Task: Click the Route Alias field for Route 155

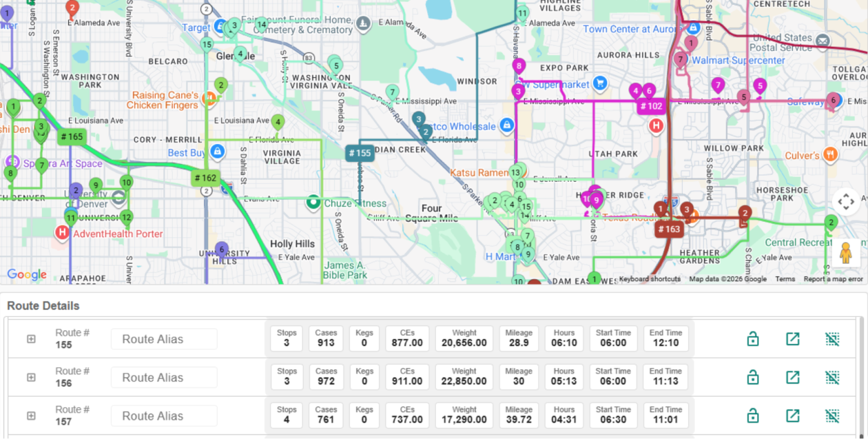Action: (164, 339)
